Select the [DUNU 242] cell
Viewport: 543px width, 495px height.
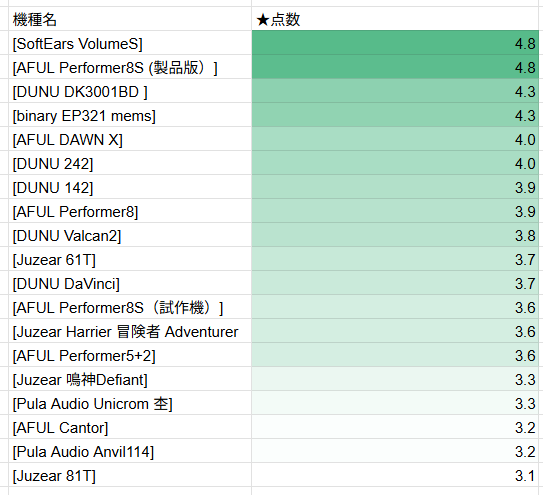130,162
